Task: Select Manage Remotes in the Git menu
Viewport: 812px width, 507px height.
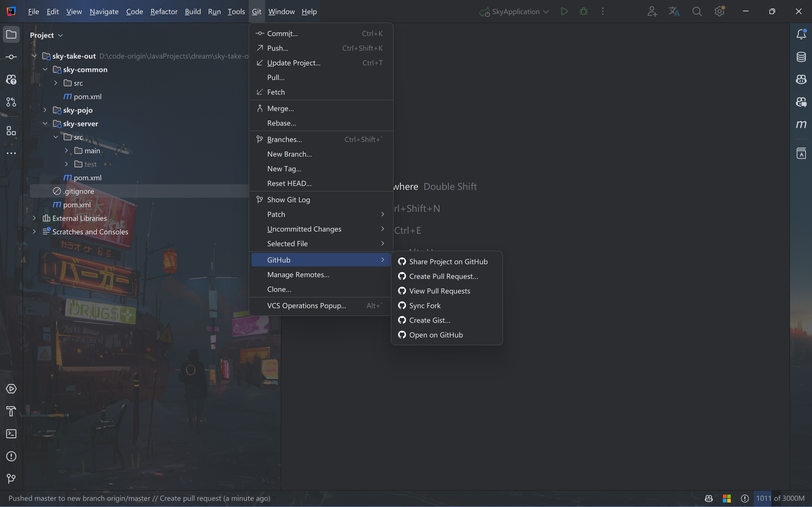Action: point(298,275)
